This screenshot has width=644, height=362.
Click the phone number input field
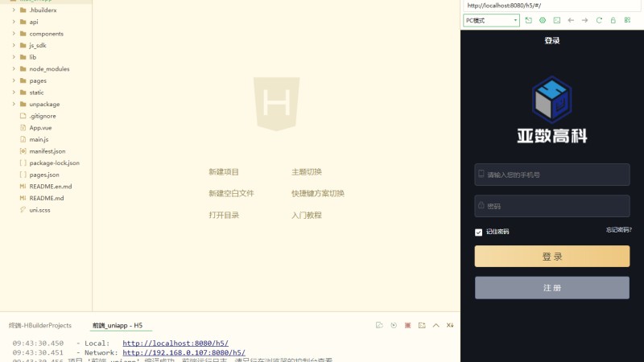(552, 175)
